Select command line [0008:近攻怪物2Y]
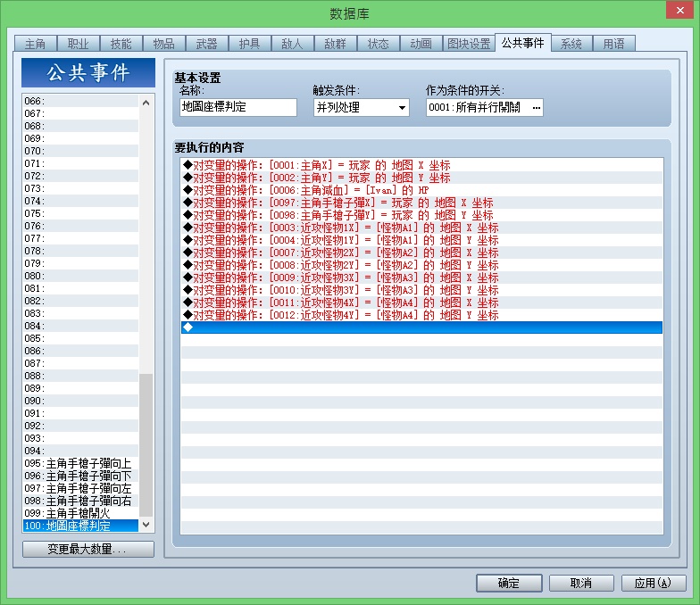The height and width of the screenshot is (605, 700). point(421,265)
